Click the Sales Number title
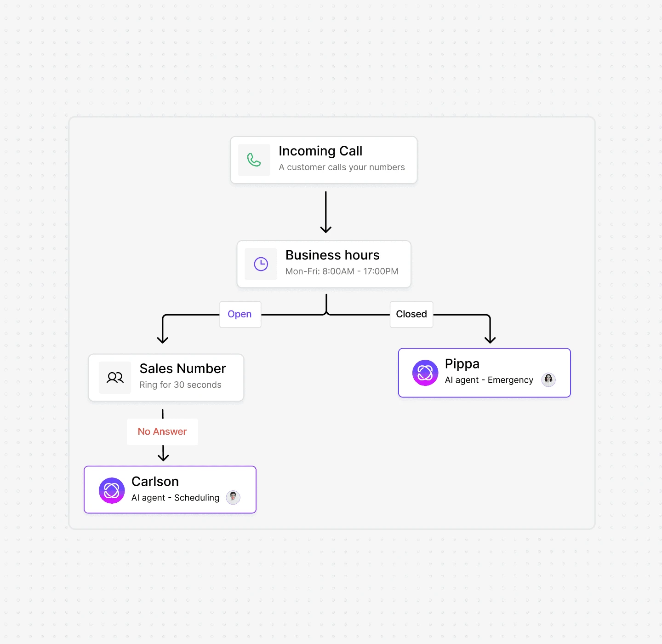Viewport: 662px width, 644px height. coord(183,368)
